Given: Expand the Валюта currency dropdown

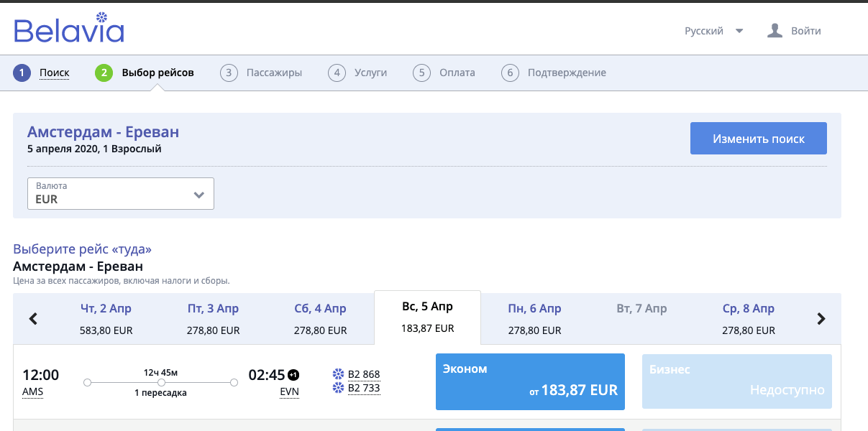Looking at the screenshot, I should point(121,194).
